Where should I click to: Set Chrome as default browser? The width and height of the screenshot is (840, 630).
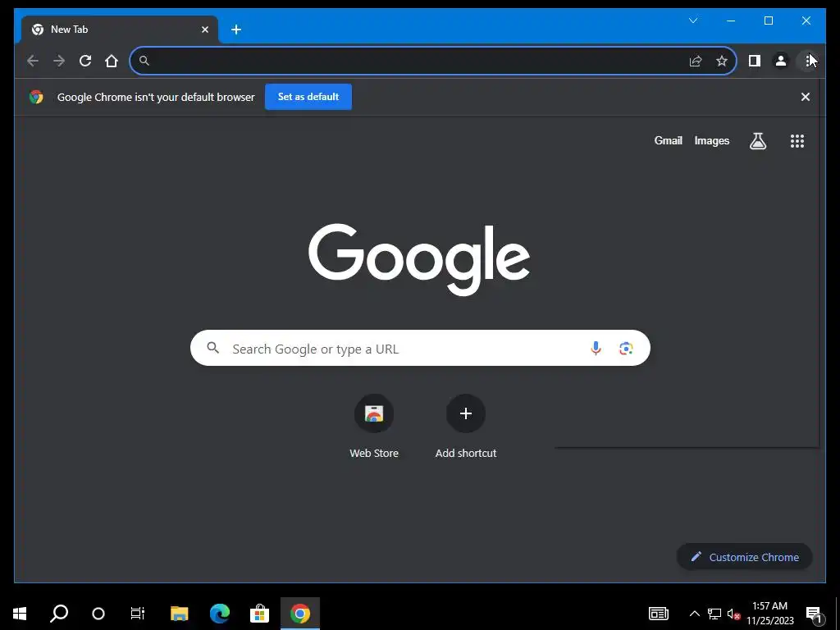pyautogui.click(x=308, y=97)
